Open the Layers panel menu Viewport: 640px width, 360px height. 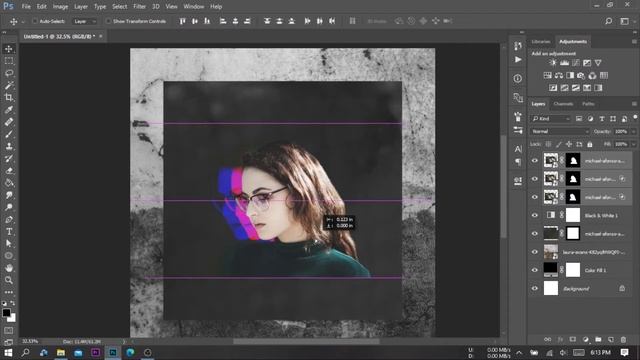(x=634, y=104)
